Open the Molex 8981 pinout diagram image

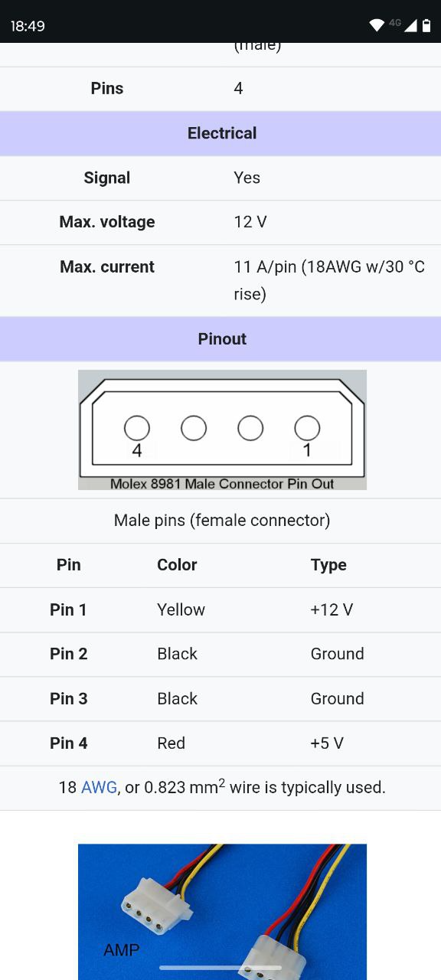tap(222, 430)
